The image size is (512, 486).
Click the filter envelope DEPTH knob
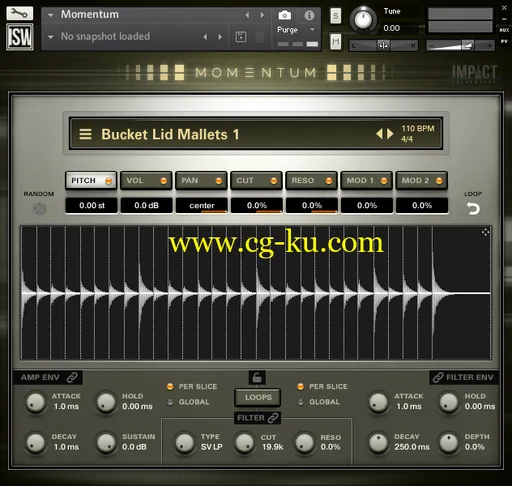(x=449, y=443)
